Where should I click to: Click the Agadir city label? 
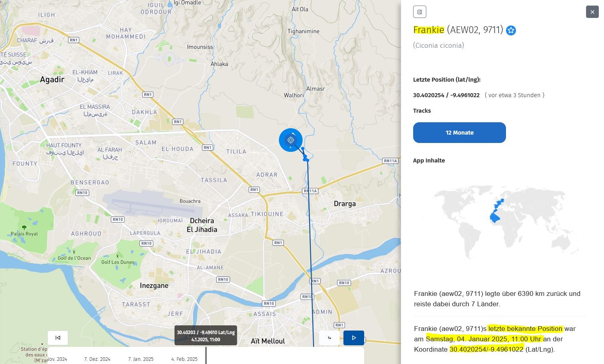coord(52,80)
